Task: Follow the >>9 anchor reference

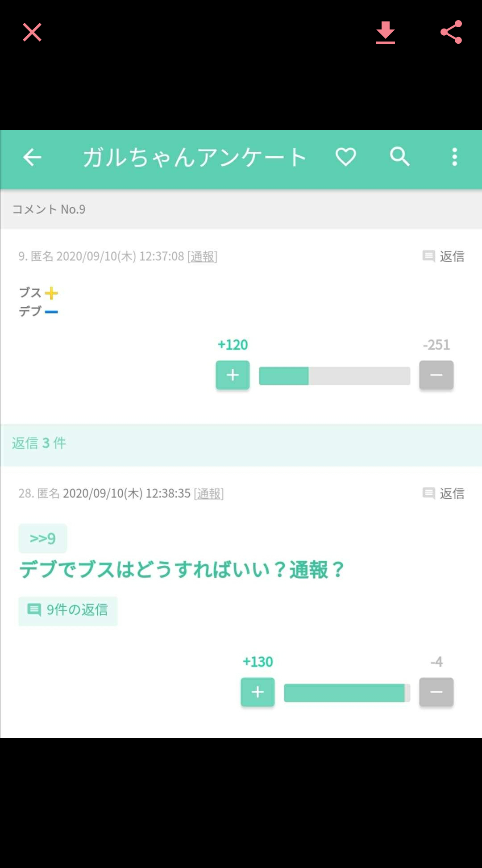Action: (43, 538)
